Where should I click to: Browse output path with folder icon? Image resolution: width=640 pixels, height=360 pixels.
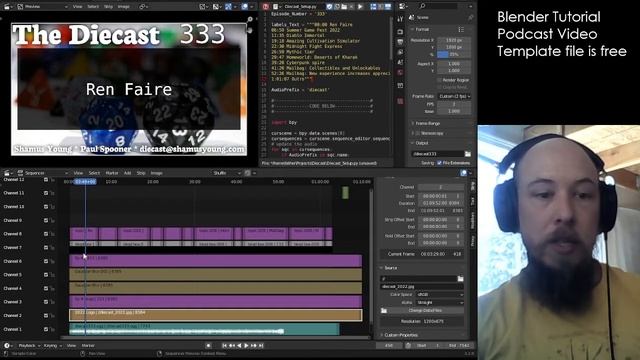click(468, 154)
